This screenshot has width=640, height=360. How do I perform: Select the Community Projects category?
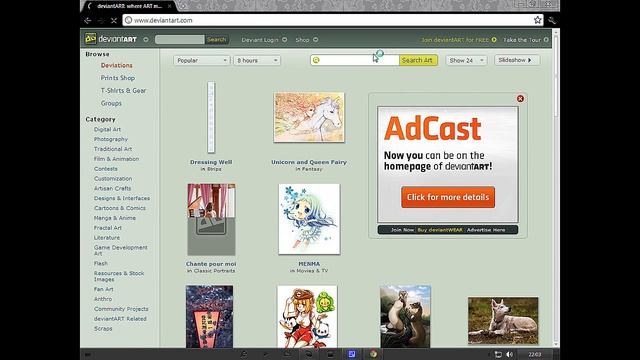point(121,309)
